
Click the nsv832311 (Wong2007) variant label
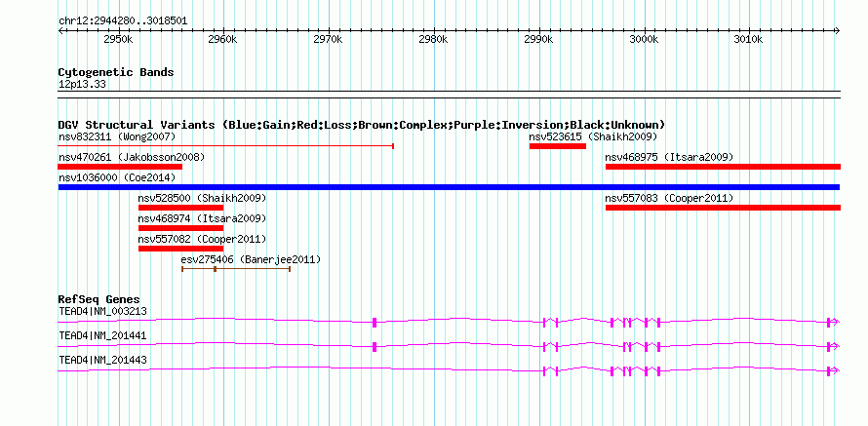tap(117, 136)
